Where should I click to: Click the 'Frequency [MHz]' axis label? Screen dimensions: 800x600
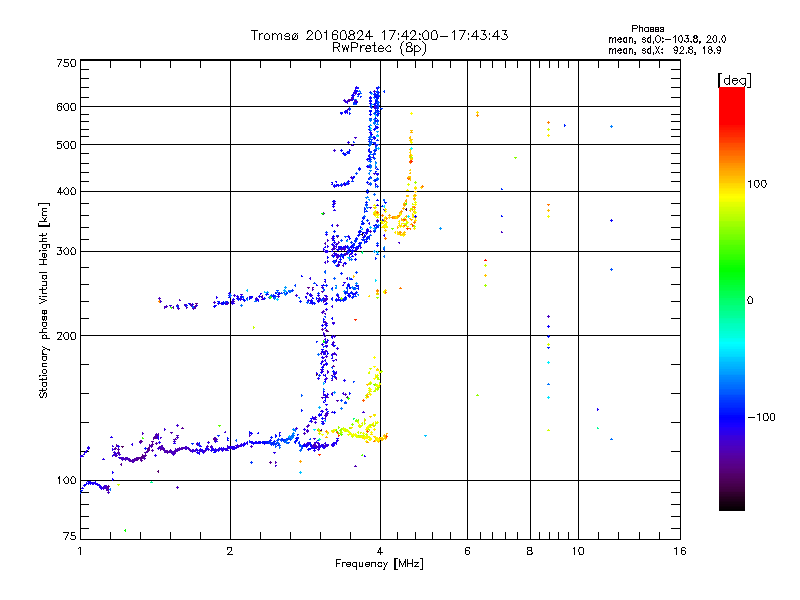pos(379,564)
